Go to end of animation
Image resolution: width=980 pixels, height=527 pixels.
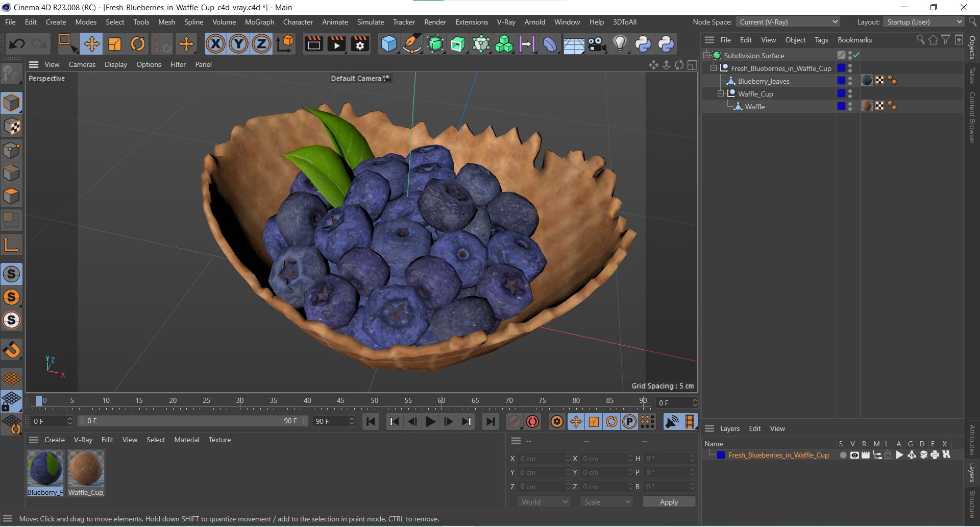tap(490, 421)
